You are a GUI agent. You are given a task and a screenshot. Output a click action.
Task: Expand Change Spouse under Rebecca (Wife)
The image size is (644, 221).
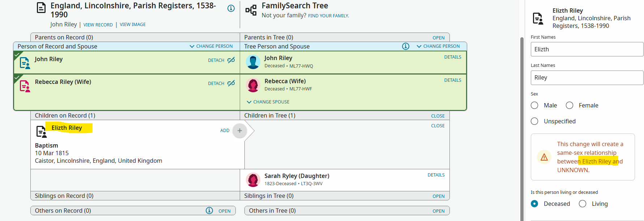[x=268, y=102]
